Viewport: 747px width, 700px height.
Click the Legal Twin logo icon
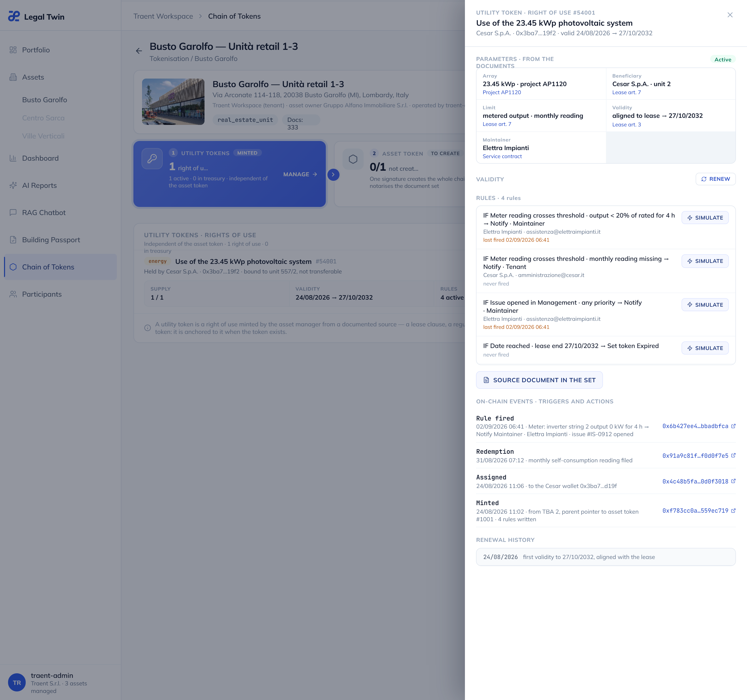click(14, 17)
